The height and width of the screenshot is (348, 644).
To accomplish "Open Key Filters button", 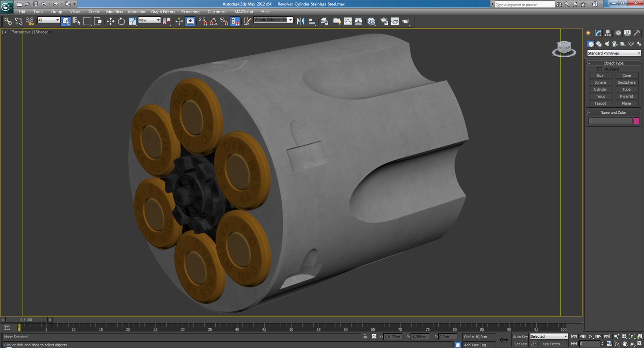I will tap(553, 344).
